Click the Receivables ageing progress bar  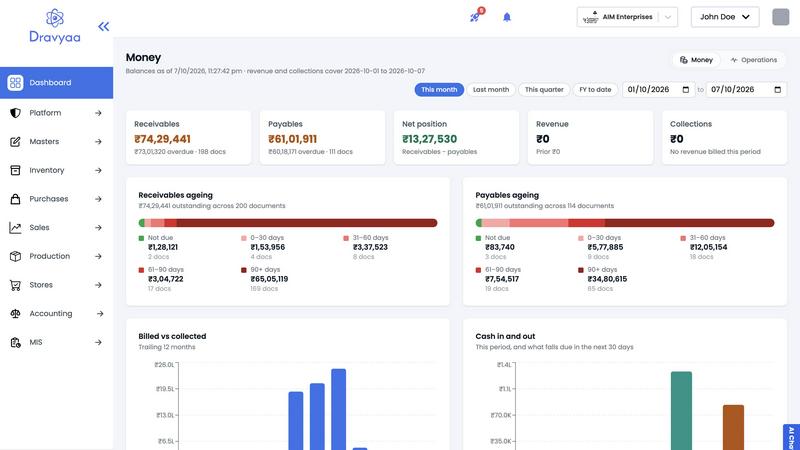point(288,223)
